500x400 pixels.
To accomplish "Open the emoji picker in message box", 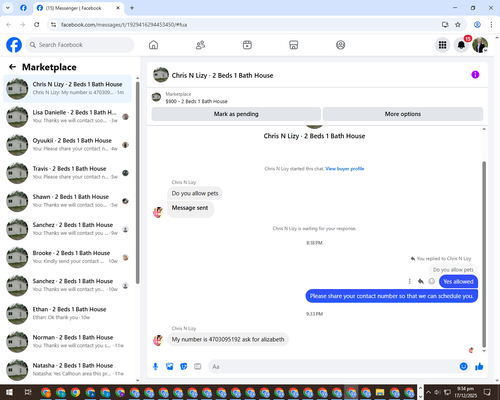I will [x=463, y=367].
